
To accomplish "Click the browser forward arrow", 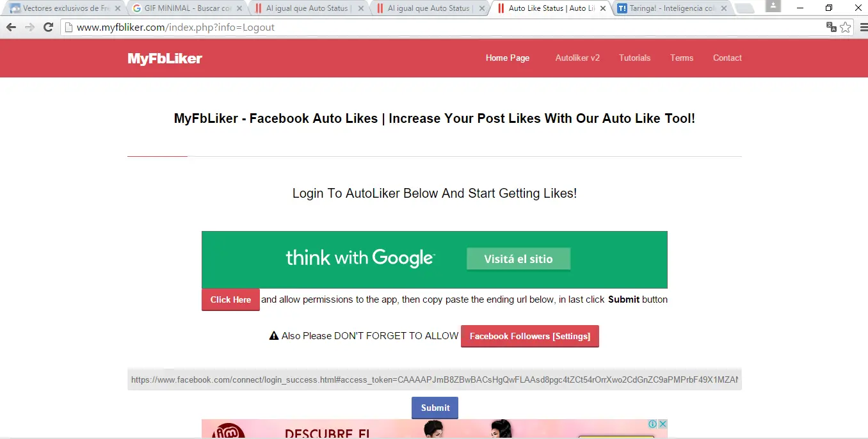I will 29,28.
